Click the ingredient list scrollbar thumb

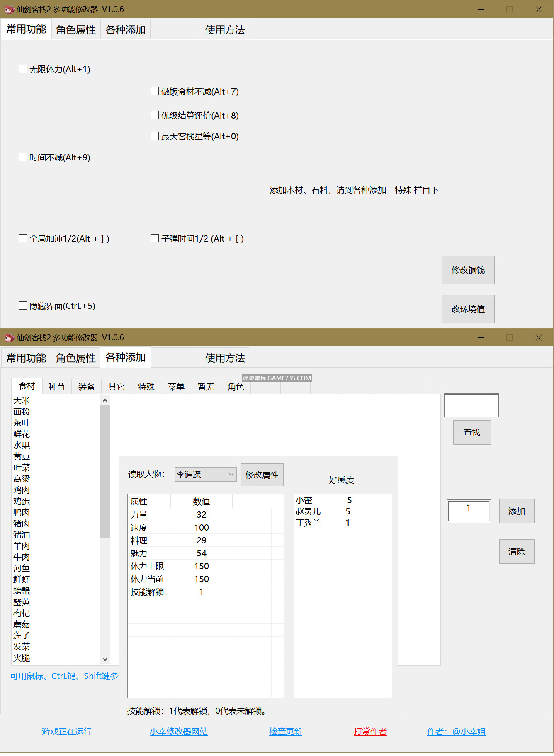click(105, 471)
